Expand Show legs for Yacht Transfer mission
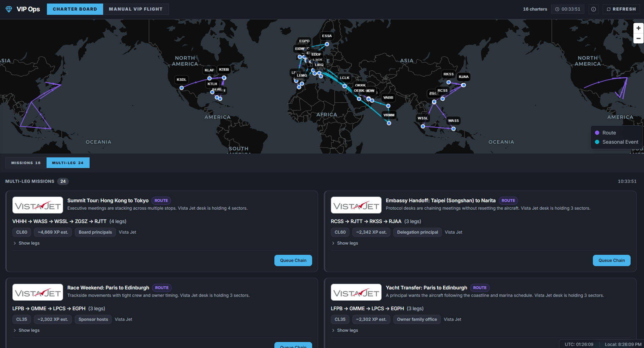 coord(345,330)
